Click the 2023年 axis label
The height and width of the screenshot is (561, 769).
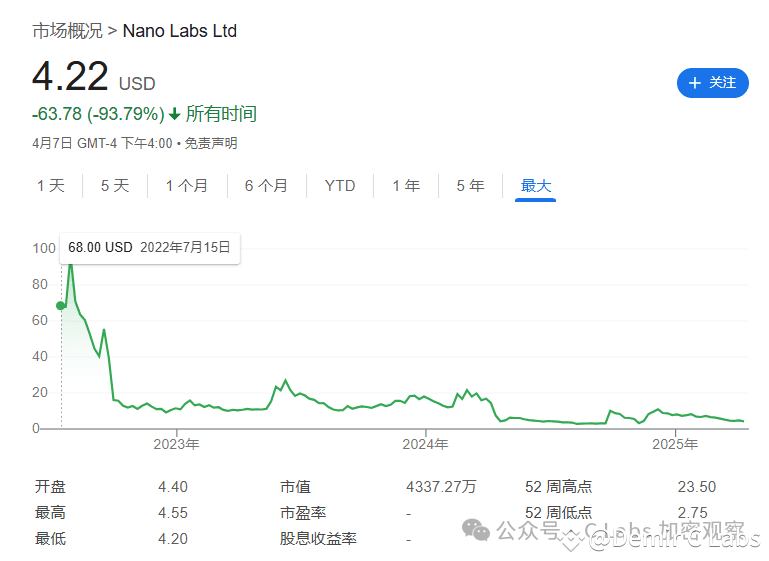(176, 444)
